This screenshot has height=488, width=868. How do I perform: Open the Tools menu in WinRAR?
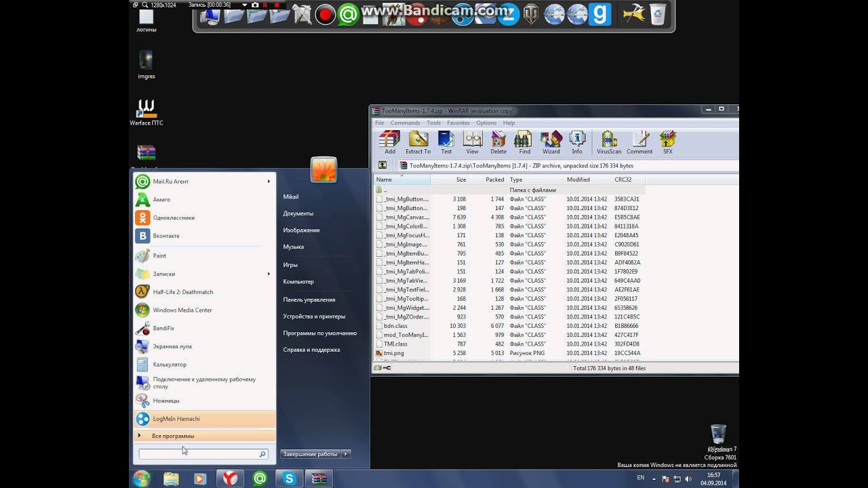coord(434,123)
